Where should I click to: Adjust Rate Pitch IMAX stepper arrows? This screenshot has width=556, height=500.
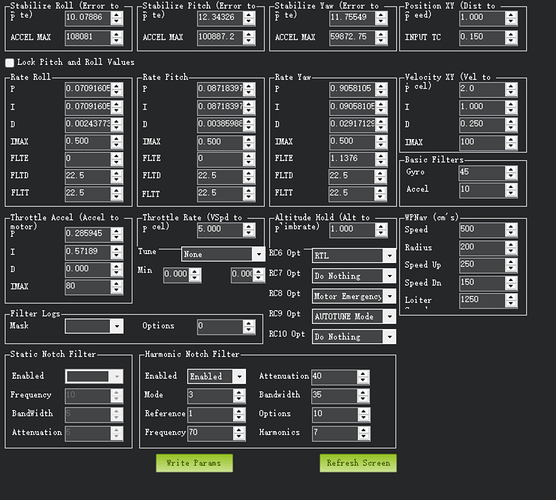coord(249,142)
